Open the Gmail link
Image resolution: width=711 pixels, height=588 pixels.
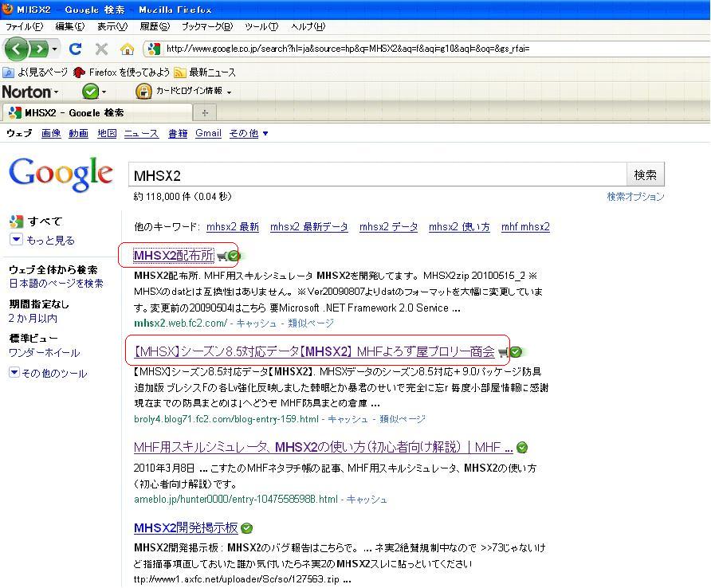coord(208,133)
